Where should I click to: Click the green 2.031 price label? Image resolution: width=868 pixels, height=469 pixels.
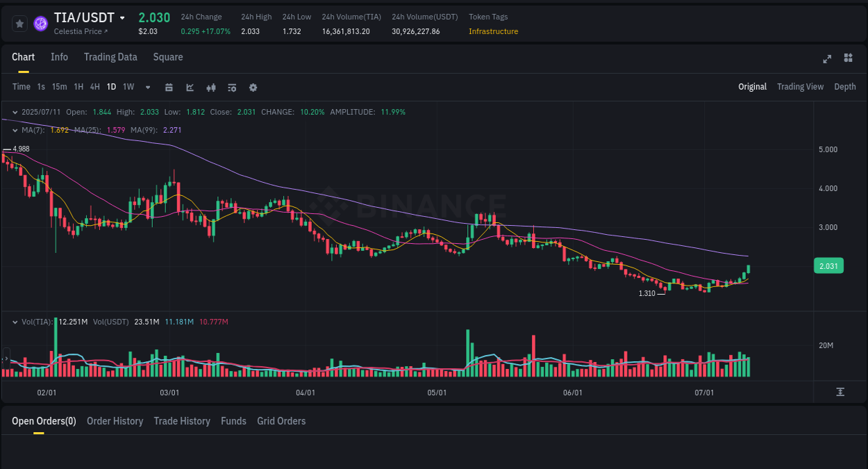(828, 265)
